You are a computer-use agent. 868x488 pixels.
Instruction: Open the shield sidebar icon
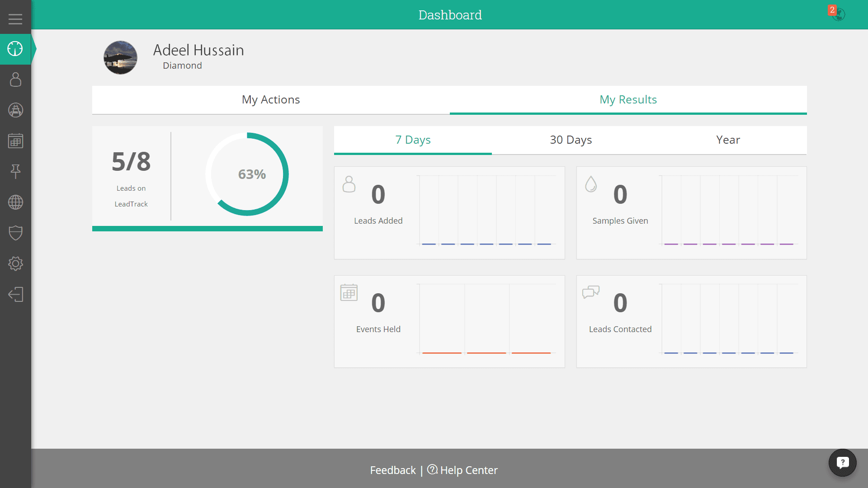pyautogui.click(x=15, y=233)
